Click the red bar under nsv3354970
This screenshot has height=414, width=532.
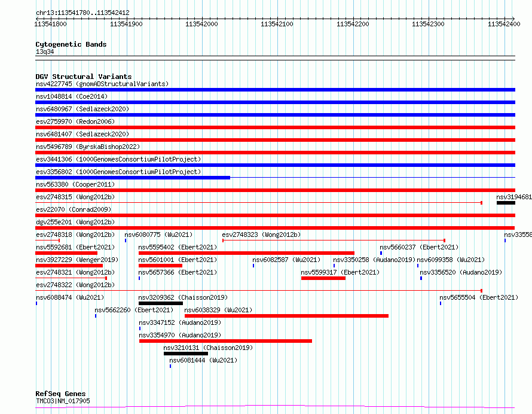click(x=225, y=341)
